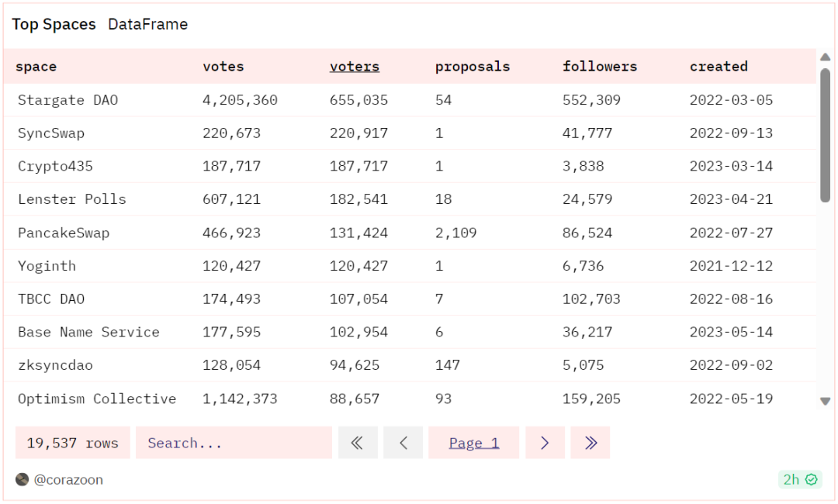Select the Lenster Polls cell
The image size is (838, 504).
click(x=72, y=199)
